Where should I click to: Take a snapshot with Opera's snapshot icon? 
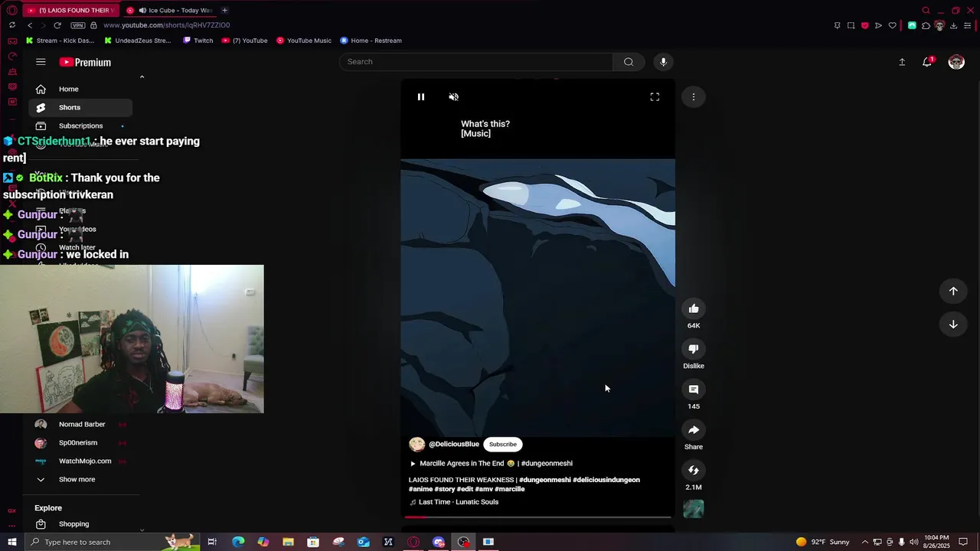851,25
